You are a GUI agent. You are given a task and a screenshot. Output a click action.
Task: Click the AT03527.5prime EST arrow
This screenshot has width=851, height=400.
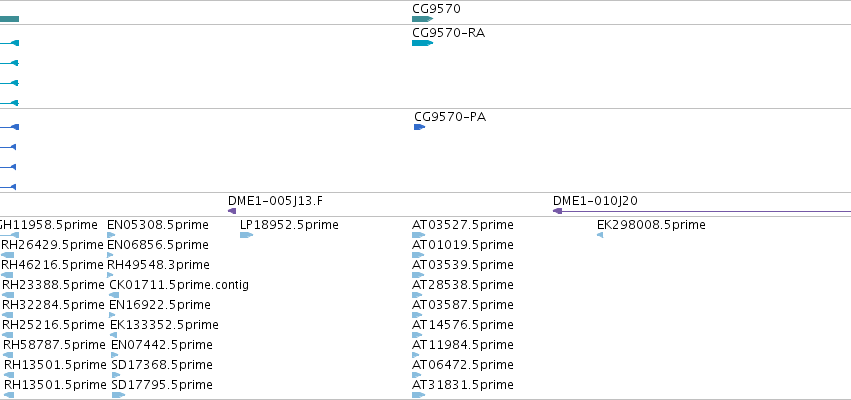(418, 235)
